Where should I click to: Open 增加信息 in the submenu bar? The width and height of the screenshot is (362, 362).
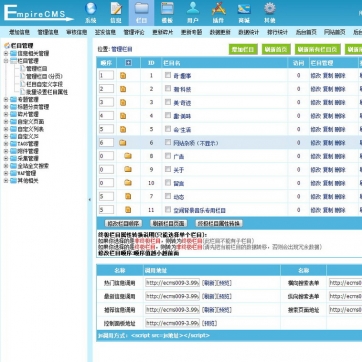20,32
